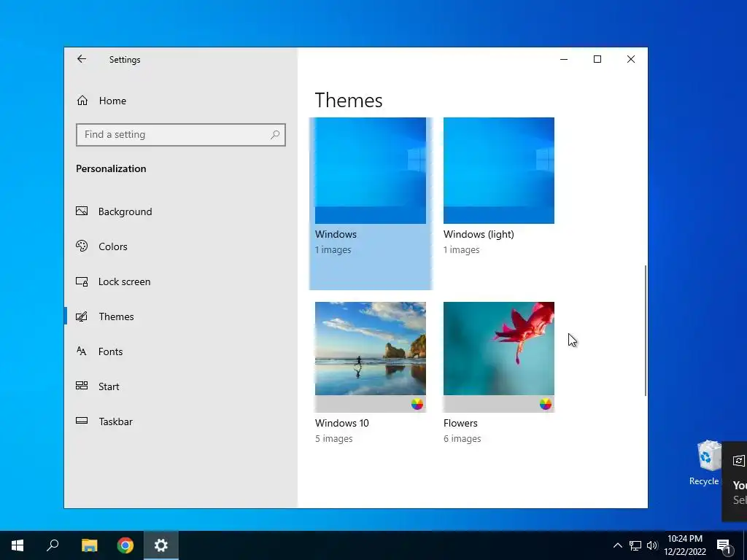Open Fonts icon in sidebar

[82, 351]
